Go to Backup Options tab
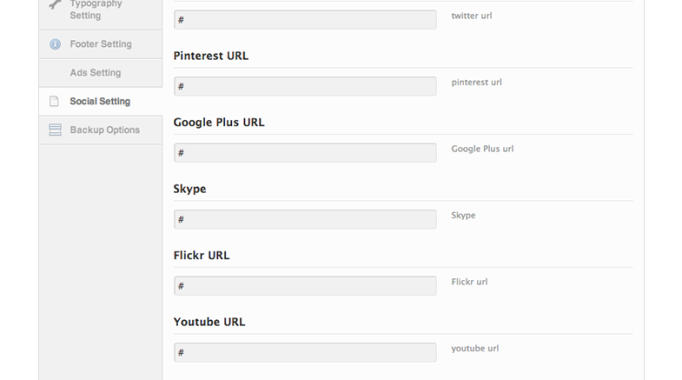The image size is (682, 380). pos(100,130)
